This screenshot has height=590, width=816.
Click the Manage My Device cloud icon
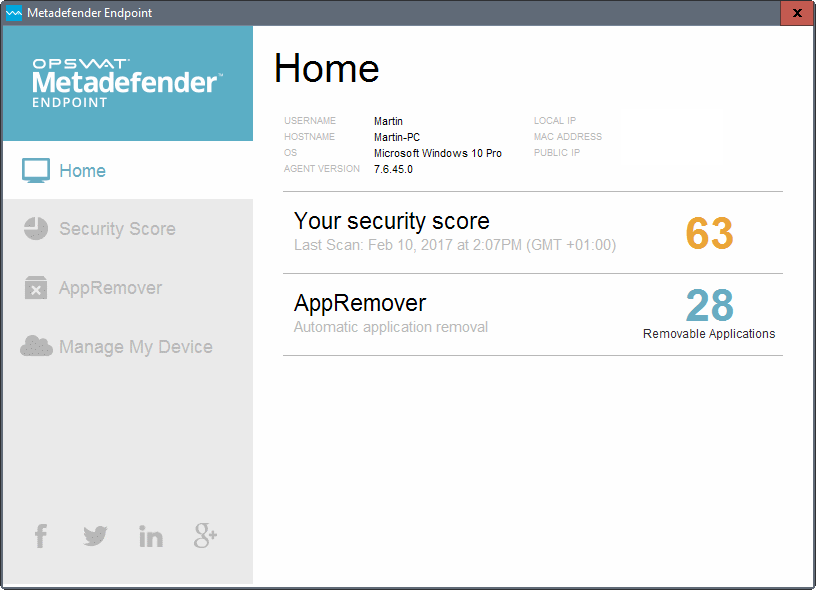point(36,346)
